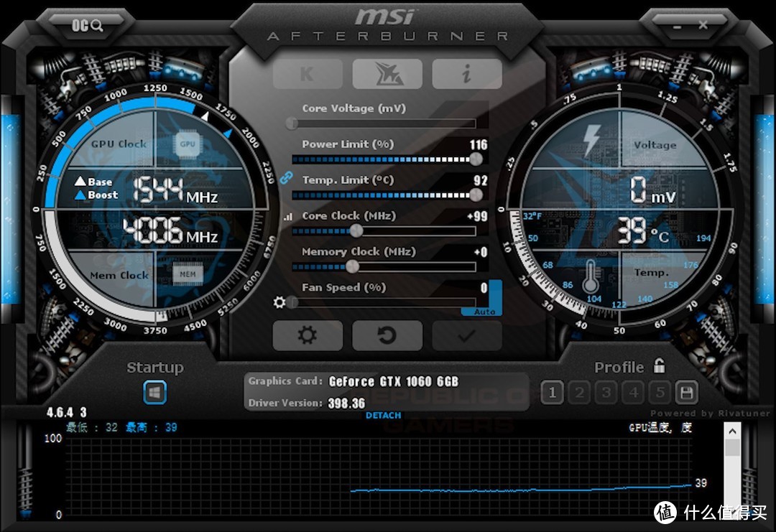Viewport: 776px width, 532px height.
Task: Click the MEM chip icon in the gauge
Action: tap(188, 274)
